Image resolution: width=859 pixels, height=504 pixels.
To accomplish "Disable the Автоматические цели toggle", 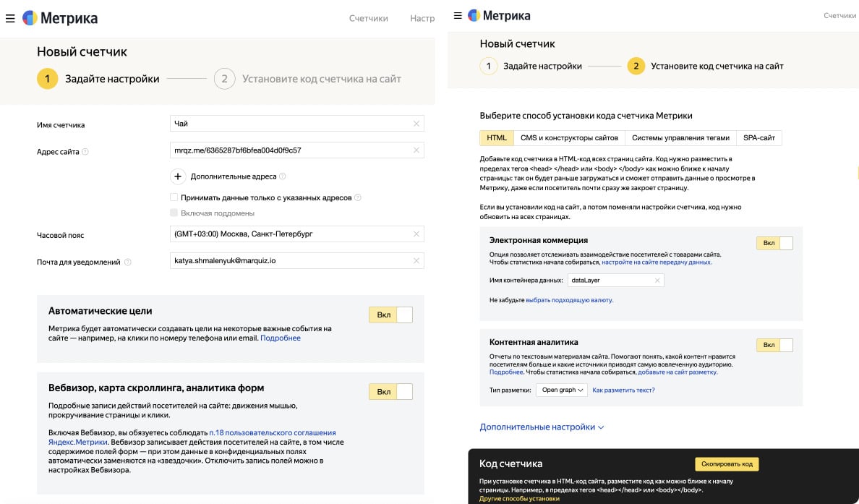I will [390, 315].
